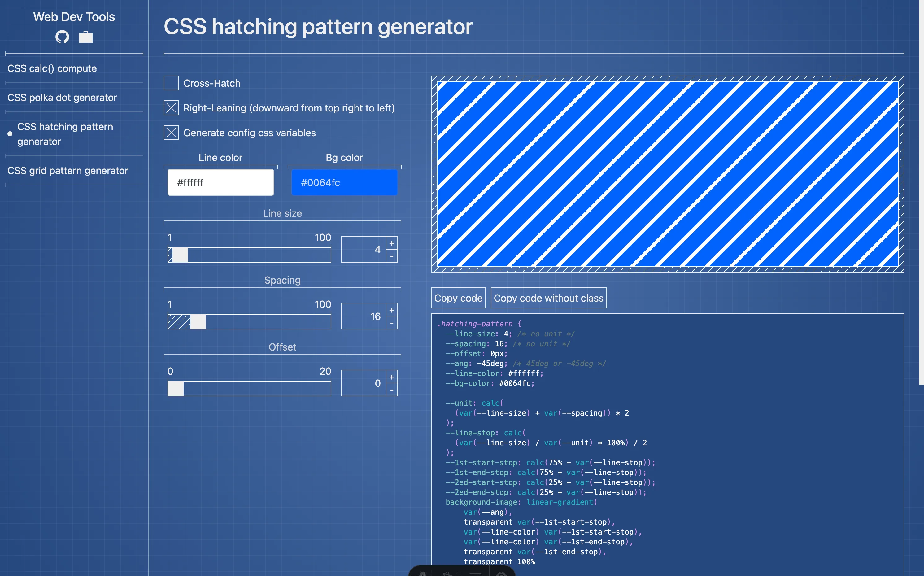
Task: Click the Web Dev Tools title
Action: (74, 17)
